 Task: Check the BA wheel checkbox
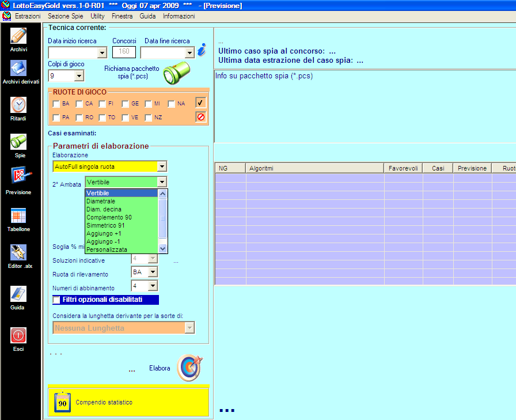pyautogui.click(x=56, y=104)
